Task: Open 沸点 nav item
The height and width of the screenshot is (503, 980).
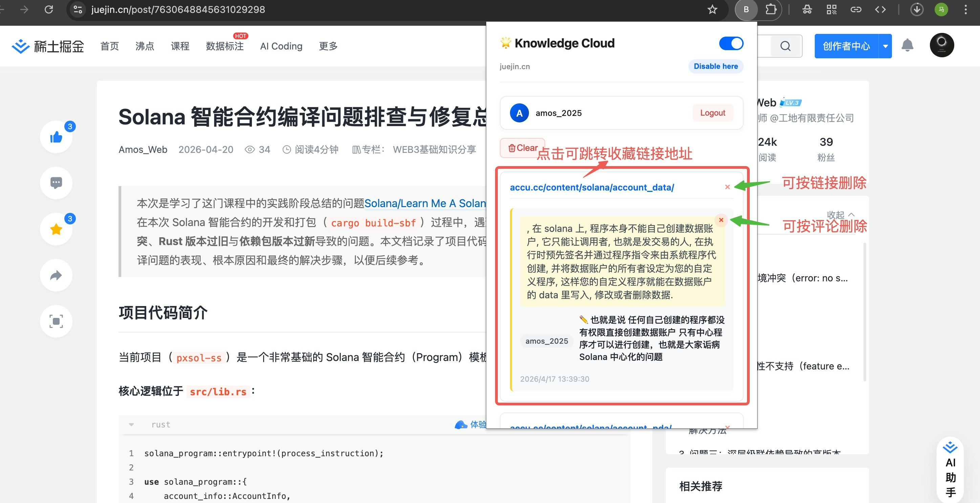Action: pyautogui.click(x=145, y=46)
